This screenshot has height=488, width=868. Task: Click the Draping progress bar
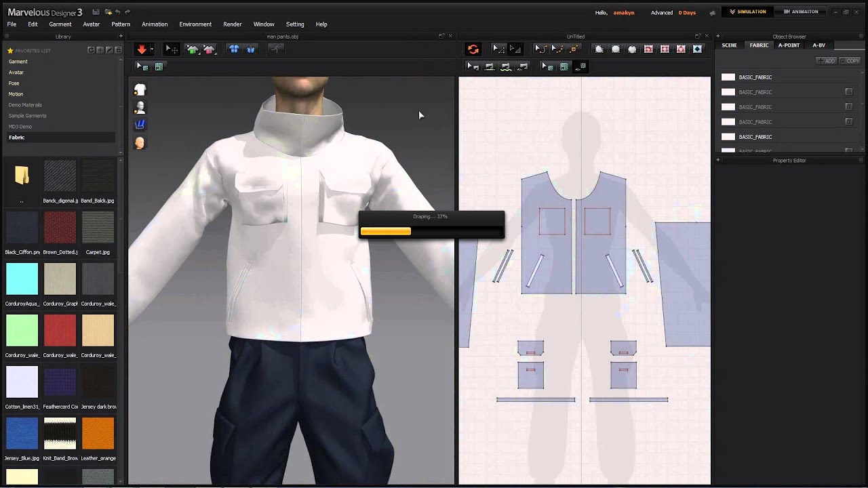(x=431, y=231)
